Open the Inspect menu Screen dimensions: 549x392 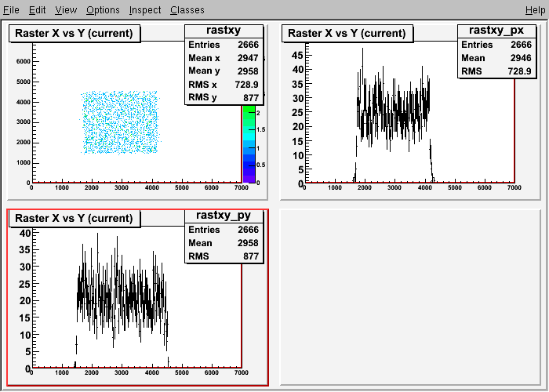pyautogui.click(x=145, y=9)
